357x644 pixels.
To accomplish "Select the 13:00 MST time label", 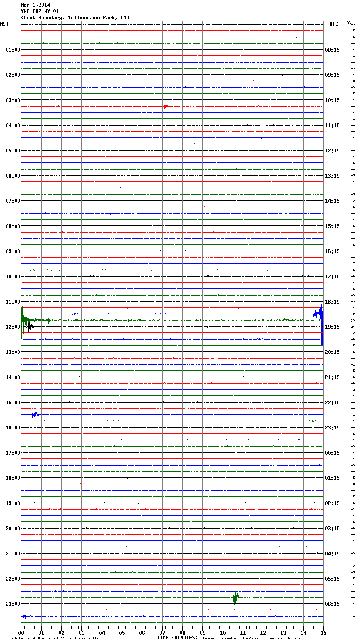I will pyautogui.click(x=13, y=352).
